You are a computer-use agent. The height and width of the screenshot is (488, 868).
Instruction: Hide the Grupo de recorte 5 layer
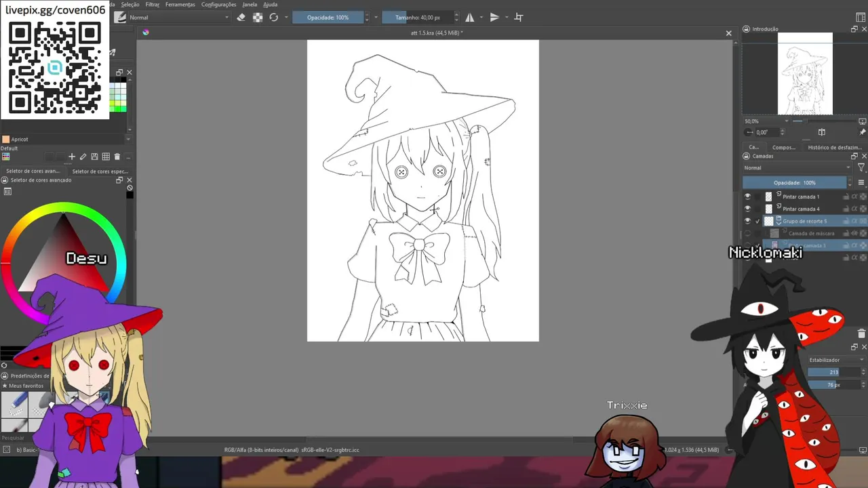coord(747,221)
